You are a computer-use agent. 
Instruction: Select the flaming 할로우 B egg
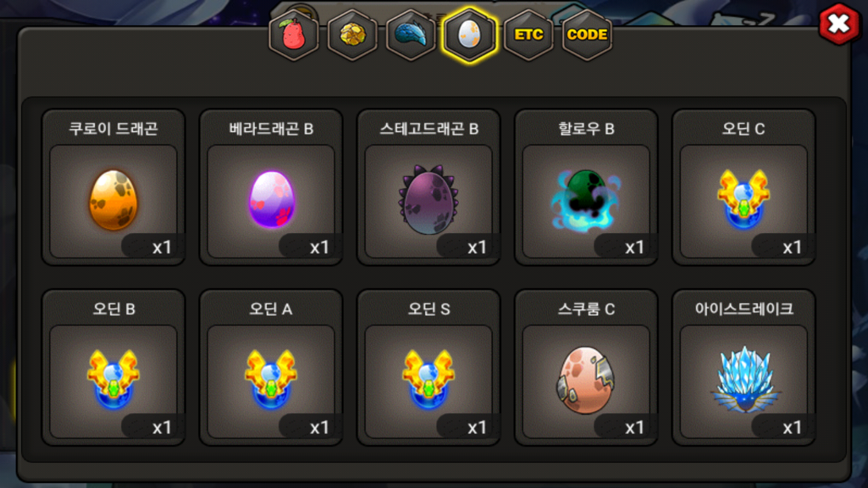[586, 201]
